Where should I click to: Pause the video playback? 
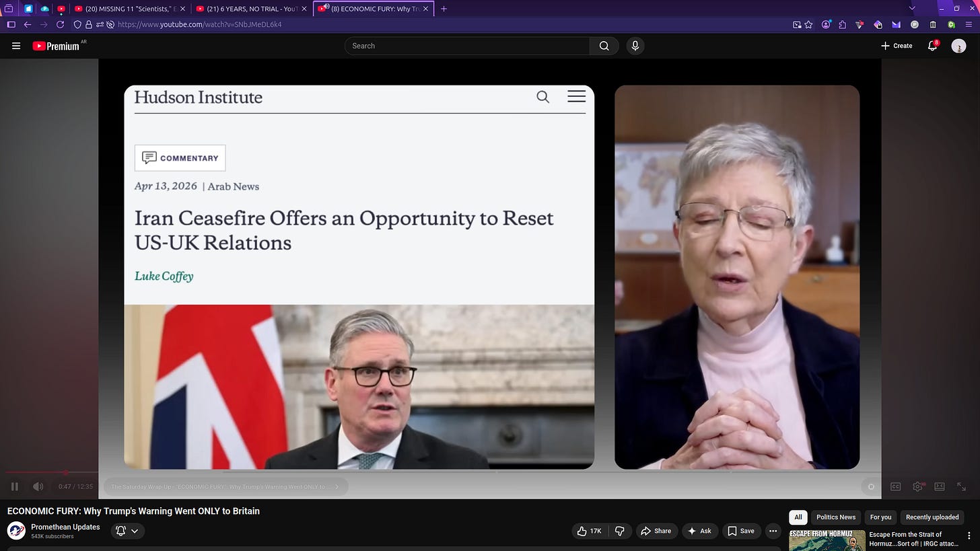click(x=15, y=486)
